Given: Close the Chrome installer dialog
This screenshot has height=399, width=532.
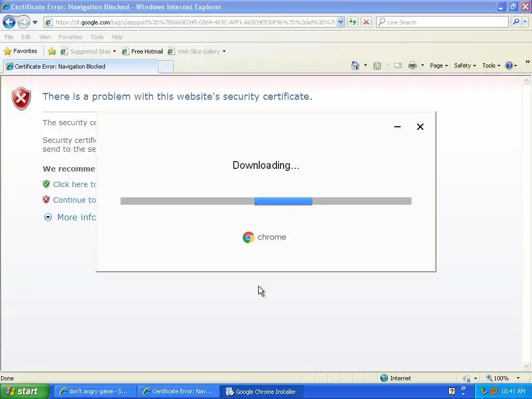Looking at the screenshot, I should [x=420, y=127].
